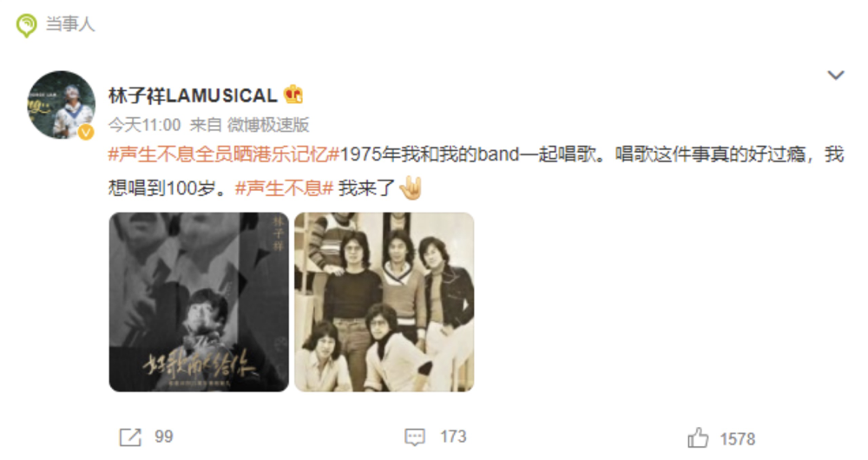This screenshot has height=460, width=868.
Task: Open comments via speech bubble icon
Action: pyautogui.click(x=415, y=437)
